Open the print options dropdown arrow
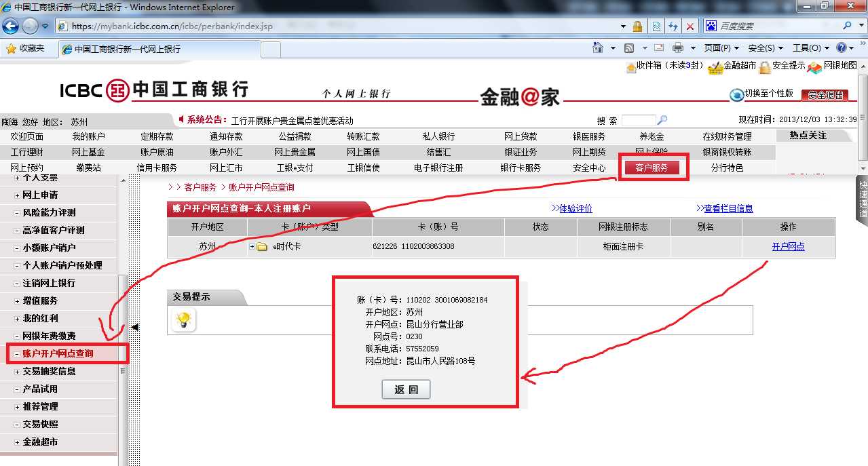This screenshot has height=466, width=868. (693, 49)
